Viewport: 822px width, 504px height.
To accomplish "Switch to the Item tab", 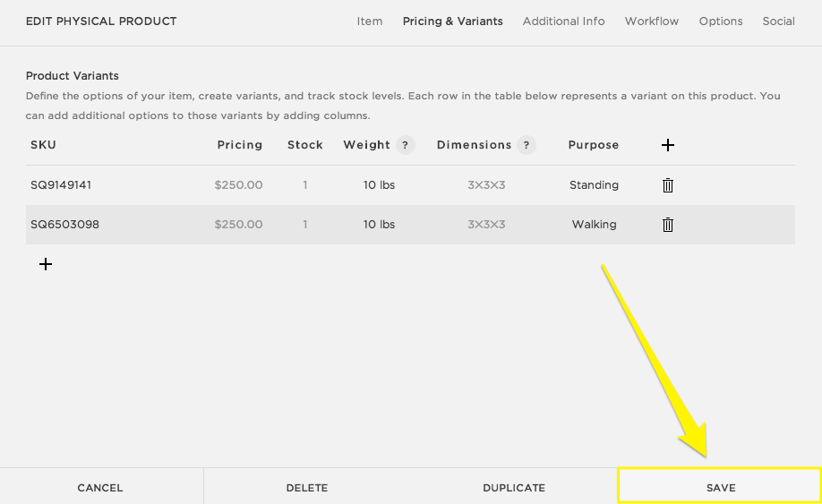I will (x=369, y=21).
